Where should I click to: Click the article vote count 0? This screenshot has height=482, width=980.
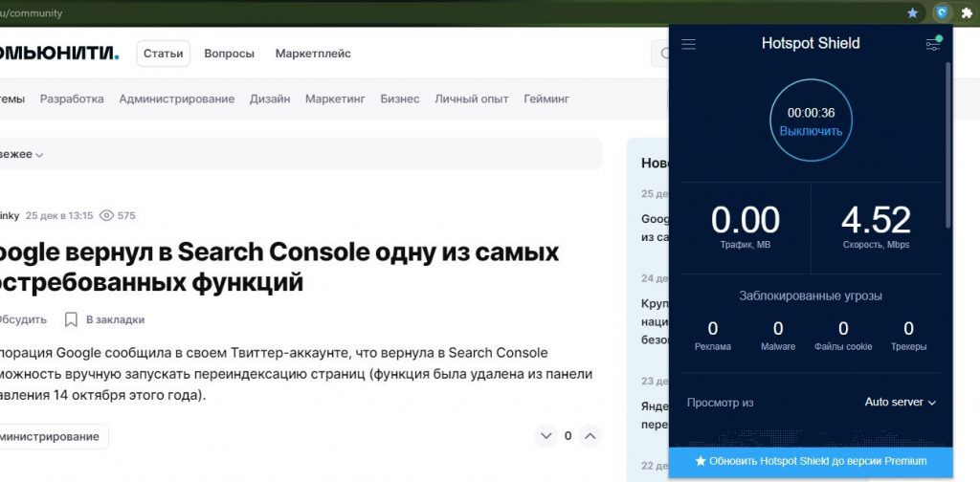pos(568,436)
